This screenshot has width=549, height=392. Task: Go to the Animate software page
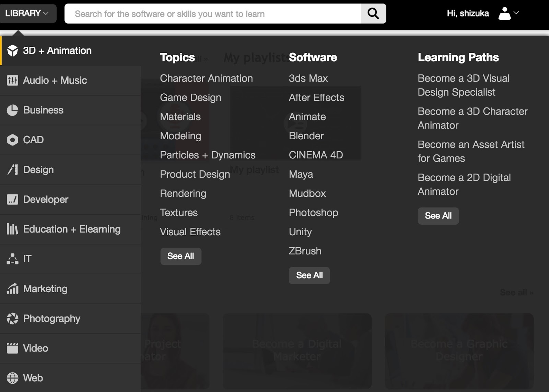(x=307, y=117)
